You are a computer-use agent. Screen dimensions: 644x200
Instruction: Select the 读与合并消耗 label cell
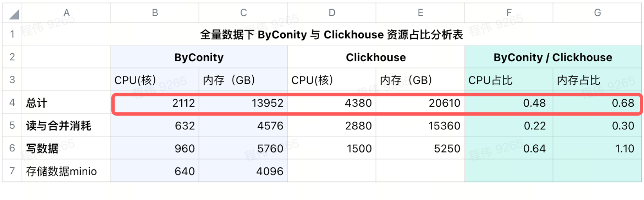tap(66, 125)
